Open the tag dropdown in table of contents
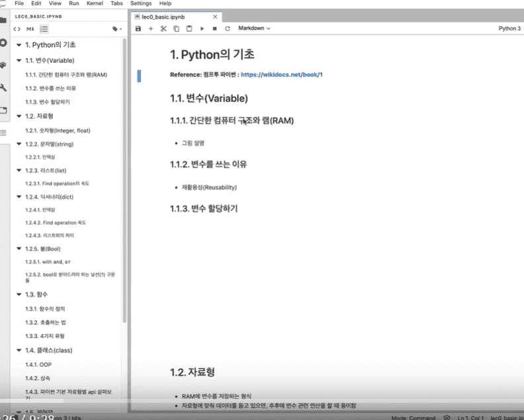524x420 pixels. tap(117, 29)
